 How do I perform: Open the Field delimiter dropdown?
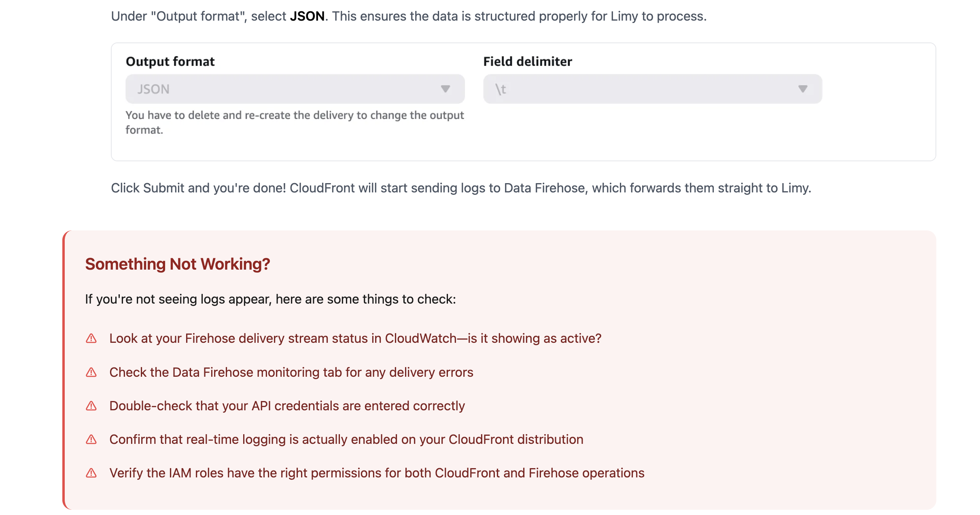(x=652, y=89)
